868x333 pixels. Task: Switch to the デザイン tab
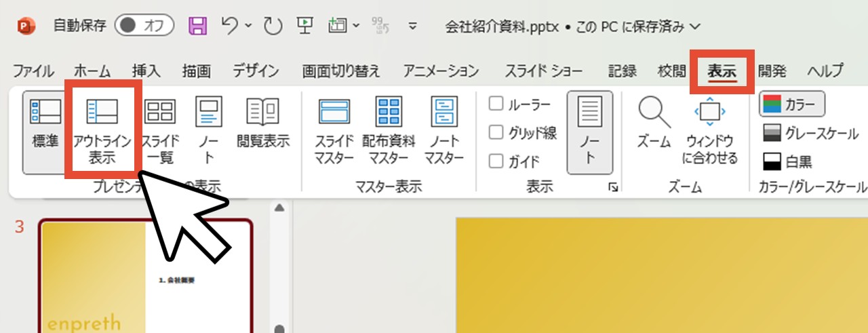(x=256, y=71)
